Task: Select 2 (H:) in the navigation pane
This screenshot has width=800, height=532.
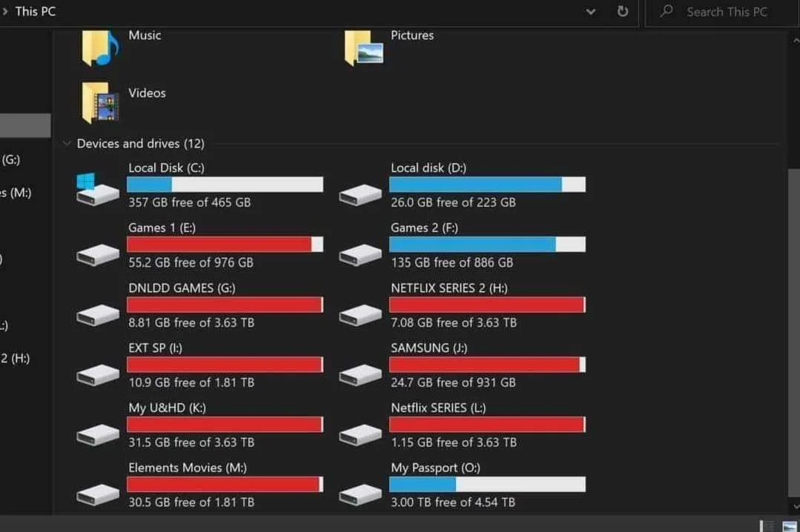Action: point(16,358)
